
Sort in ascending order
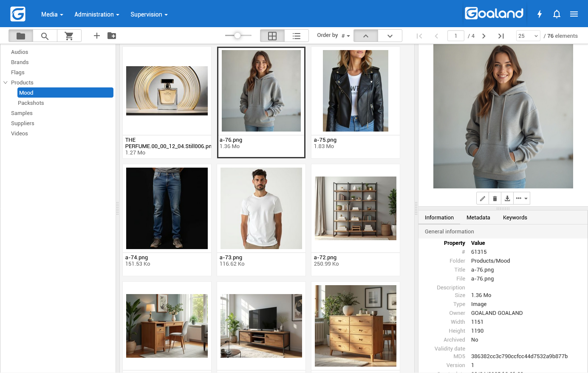click(365, 36)
